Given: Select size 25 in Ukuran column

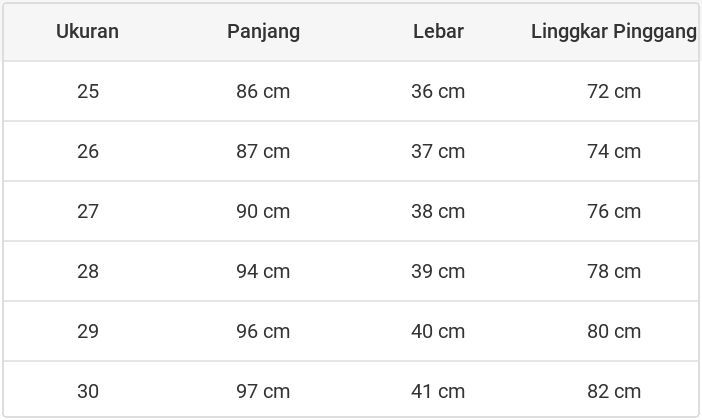Looking at the screenshot, I should [x=88, y=91].
